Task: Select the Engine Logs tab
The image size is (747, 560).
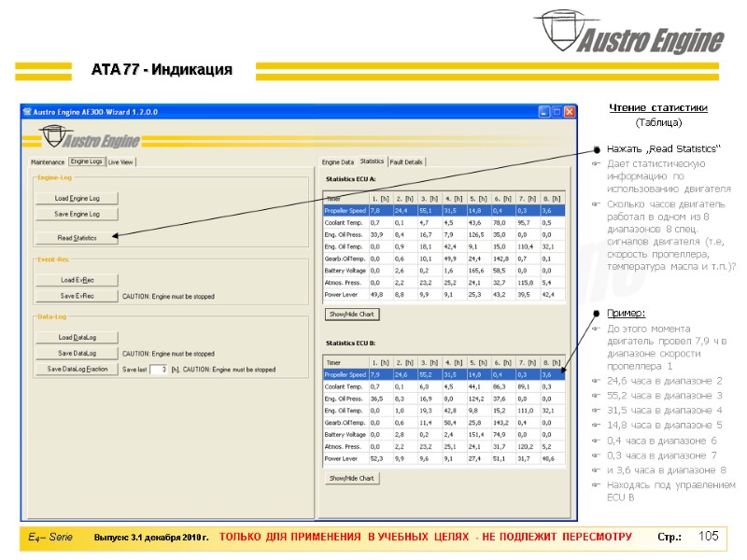Action: pyautogui.click(x=86, y=161)
